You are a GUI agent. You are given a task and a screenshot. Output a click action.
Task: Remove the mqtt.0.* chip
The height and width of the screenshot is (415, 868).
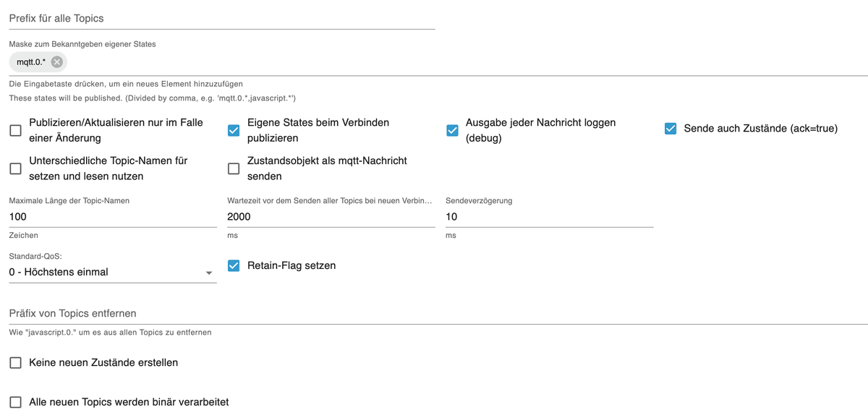pyautogui.click(x=57, y=62)
